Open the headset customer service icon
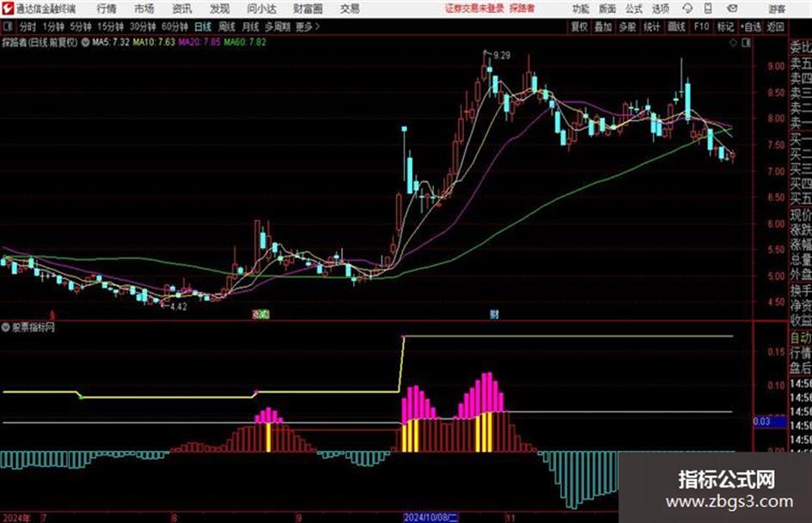This screenshot has width=812, height=523. pyautogui.click(x=687, y=9)
